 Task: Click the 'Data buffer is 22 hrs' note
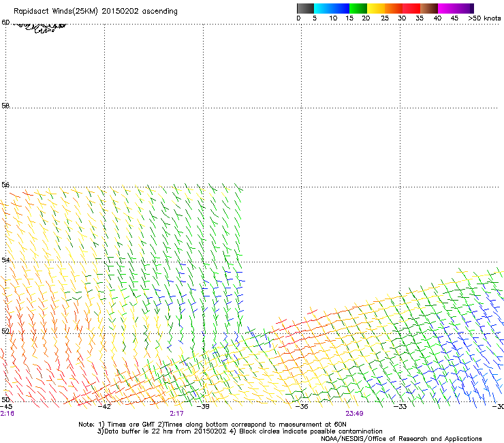[240, 431]
